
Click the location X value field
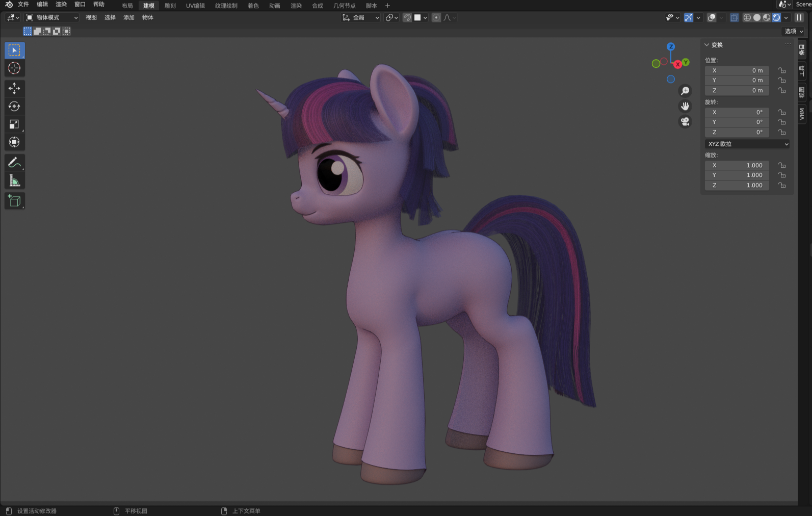(737, 70)
